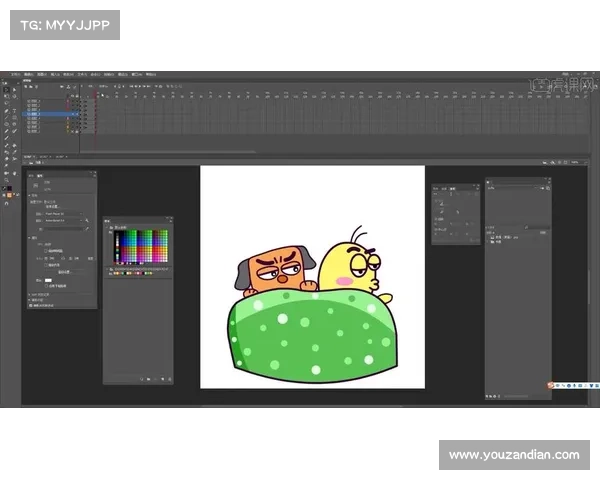Collapse the Publish (发布) section in Properties
This screenshot has width=600, height=480.
[29, 195]
